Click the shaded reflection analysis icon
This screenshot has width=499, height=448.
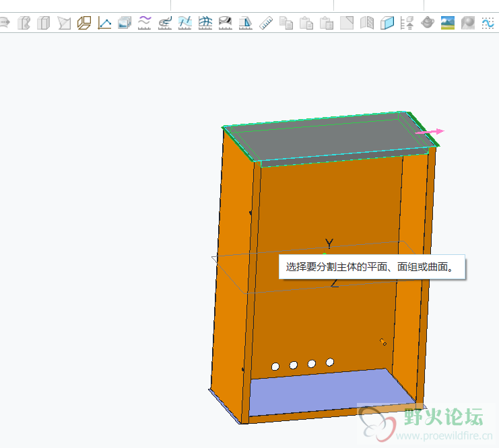click(x=226, y=23)
